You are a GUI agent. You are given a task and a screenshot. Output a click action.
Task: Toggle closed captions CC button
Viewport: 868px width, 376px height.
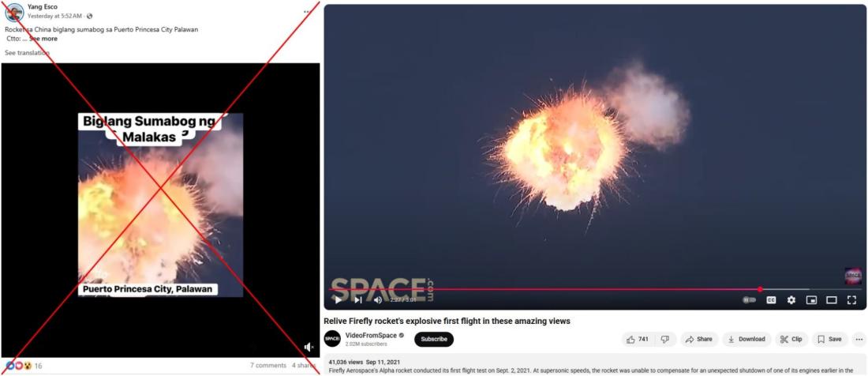click(x=771, y=300)
